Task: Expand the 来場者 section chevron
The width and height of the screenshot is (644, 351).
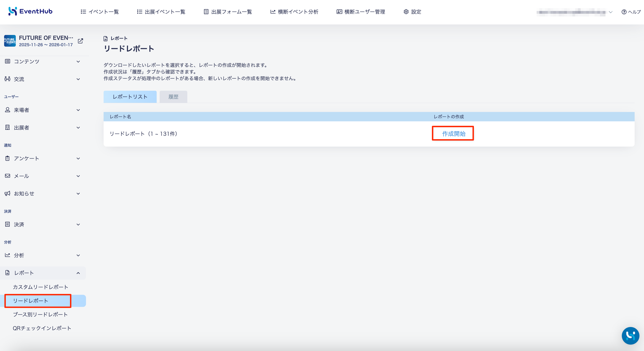Action: tap(78, 110)
